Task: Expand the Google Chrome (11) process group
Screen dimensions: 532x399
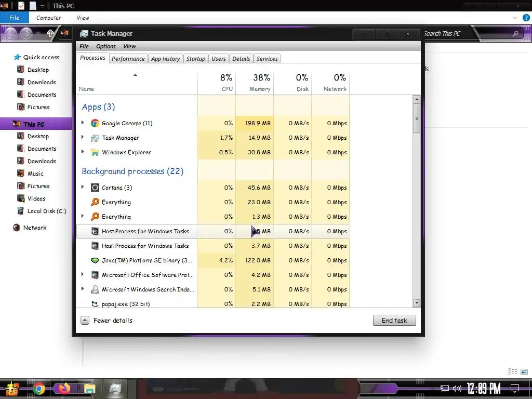Action: coord(83,123)
